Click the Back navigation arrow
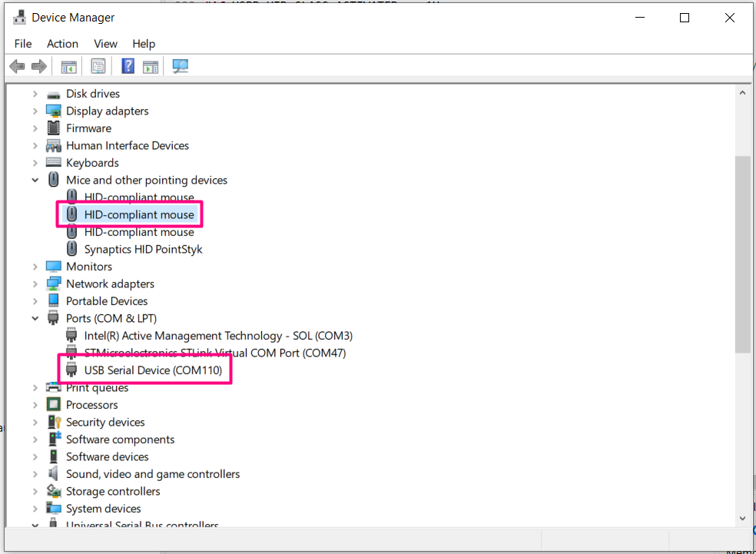This screenshot has height=554, width=756. pos(16,66)
